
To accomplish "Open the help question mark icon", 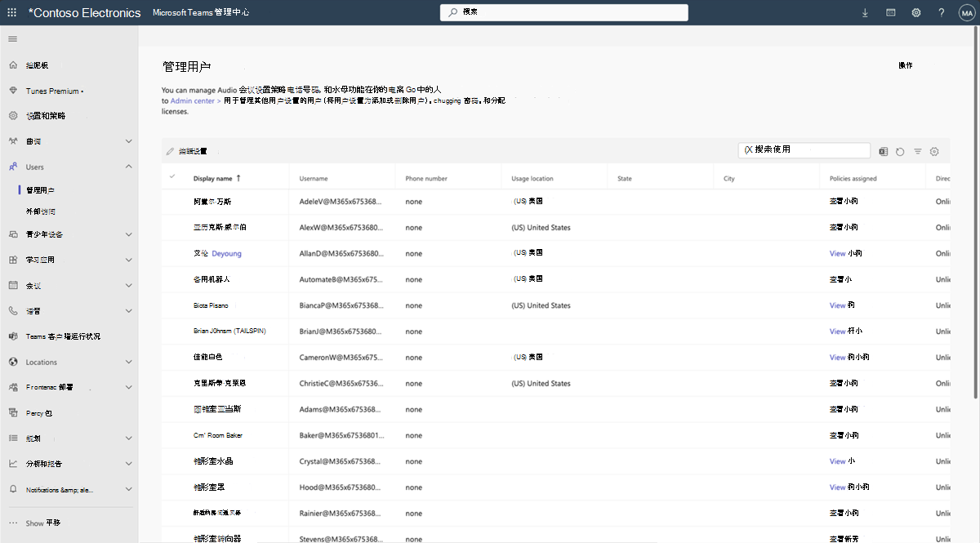I will click(x=942, y=12).
